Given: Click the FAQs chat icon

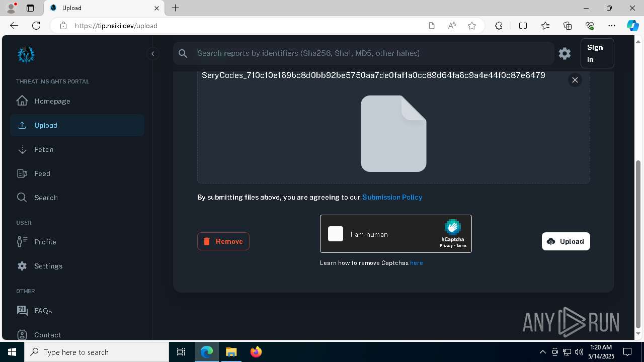Looking at the screenshot, I should tap(22, 310).
